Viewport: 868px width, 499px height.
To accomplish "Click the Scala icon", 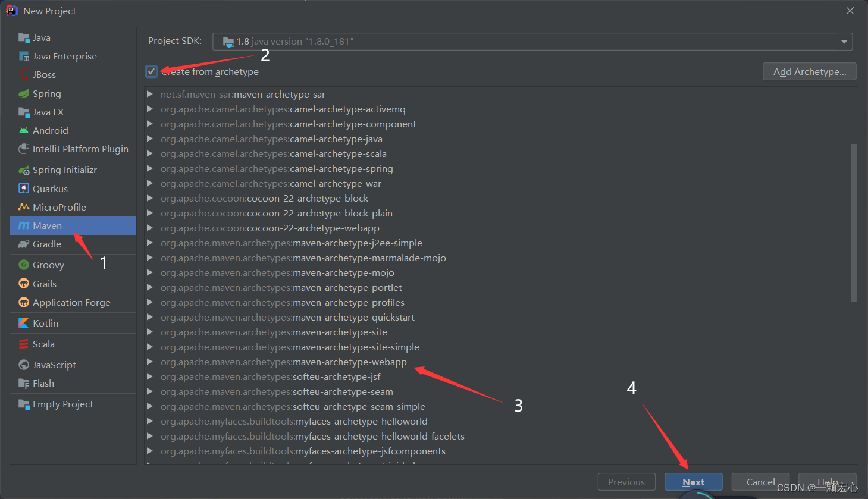I will [24, 344].
